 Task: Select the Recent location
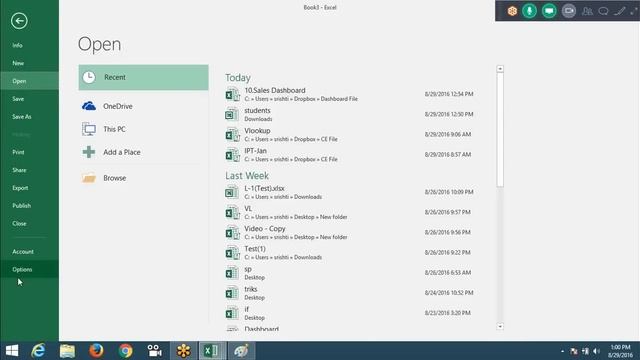coord(143,77)
